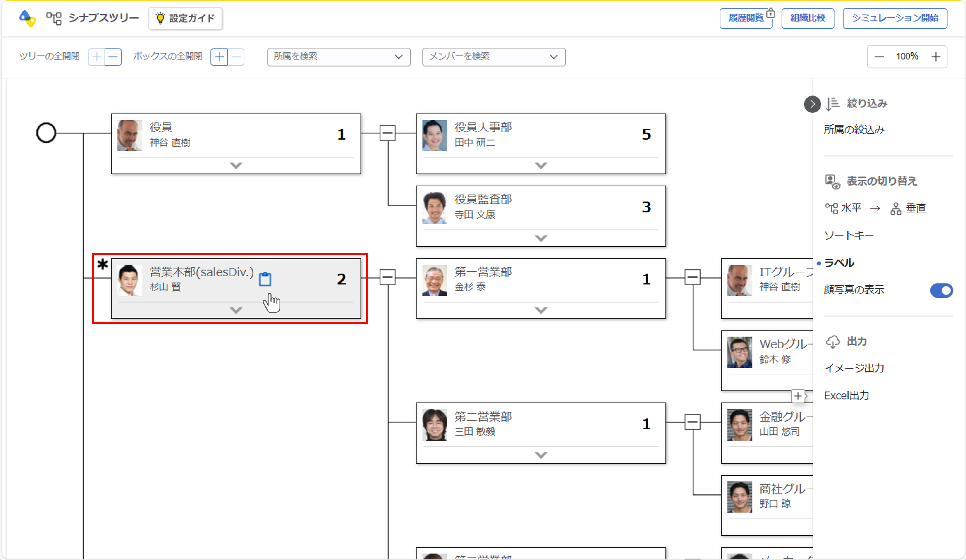Viewport: 966px width, 560px height.
Task: Expand all boxes with blue plus icon
Action: tap(219, 57)
